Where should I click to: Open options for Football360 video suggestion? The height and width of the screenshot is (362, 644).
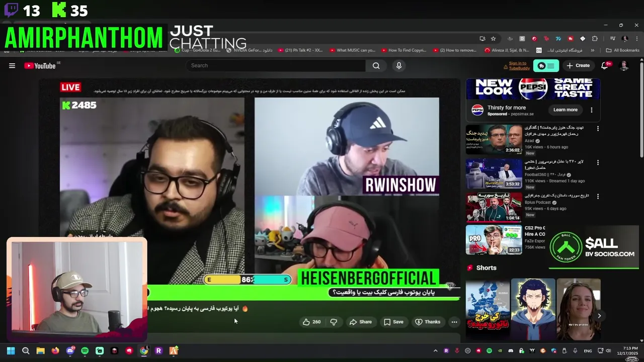coord(598,162)
